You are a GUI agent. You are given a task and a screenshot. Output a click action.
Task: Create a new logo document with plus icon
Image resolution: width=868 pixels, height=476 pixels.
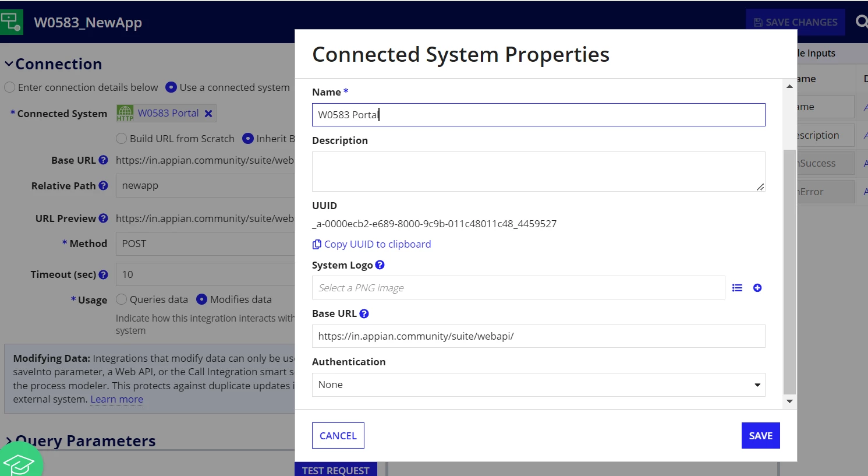(x=757, y=288)
